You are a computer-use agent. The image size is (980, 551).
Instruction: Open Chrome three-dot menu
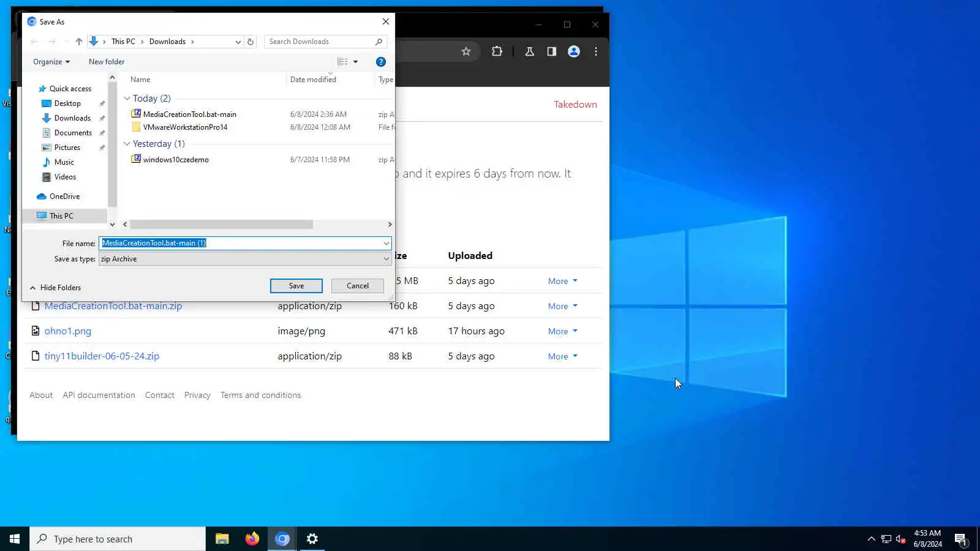click(595, 51)
